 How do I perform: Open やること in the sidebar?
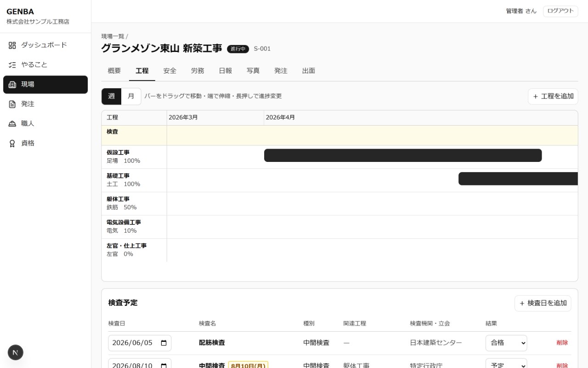click(45, 65)
